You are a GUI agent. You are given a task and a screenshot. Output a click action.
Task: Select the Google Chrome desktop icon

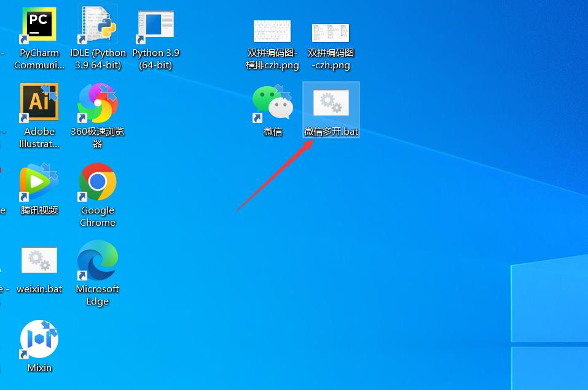98,181
